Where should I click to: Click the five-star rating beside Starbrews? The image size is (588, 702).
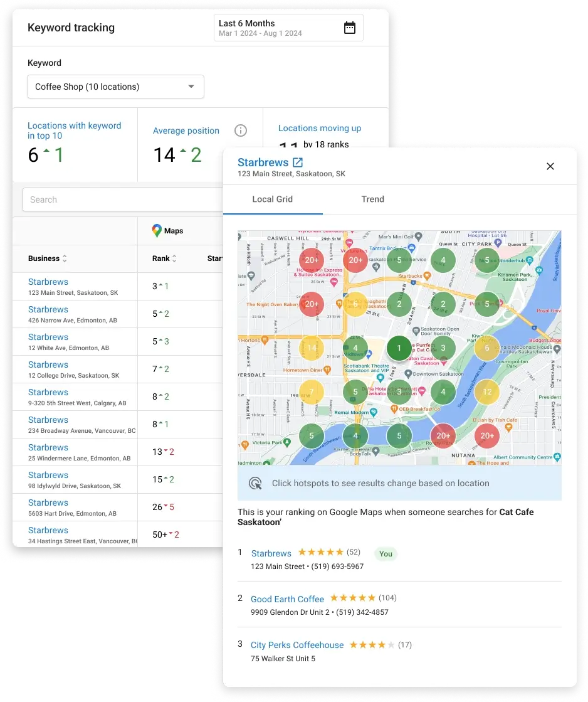pos(319,553)
